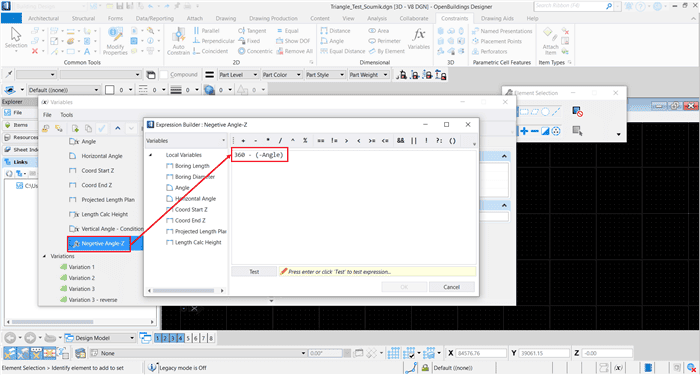Open Tools menu in Variables dialog
This screenshot has height=375, width=700.
67,115
